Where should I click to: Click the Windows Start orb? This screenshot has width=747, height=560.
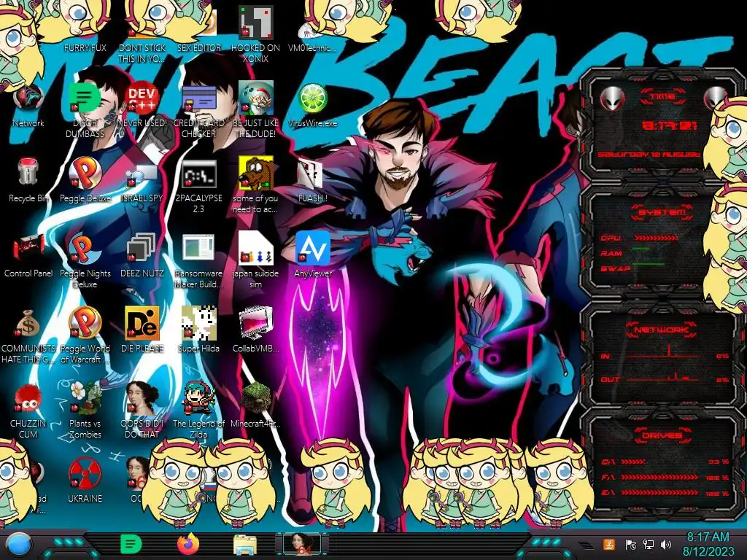pyautogui.click(x=18, y=545)
